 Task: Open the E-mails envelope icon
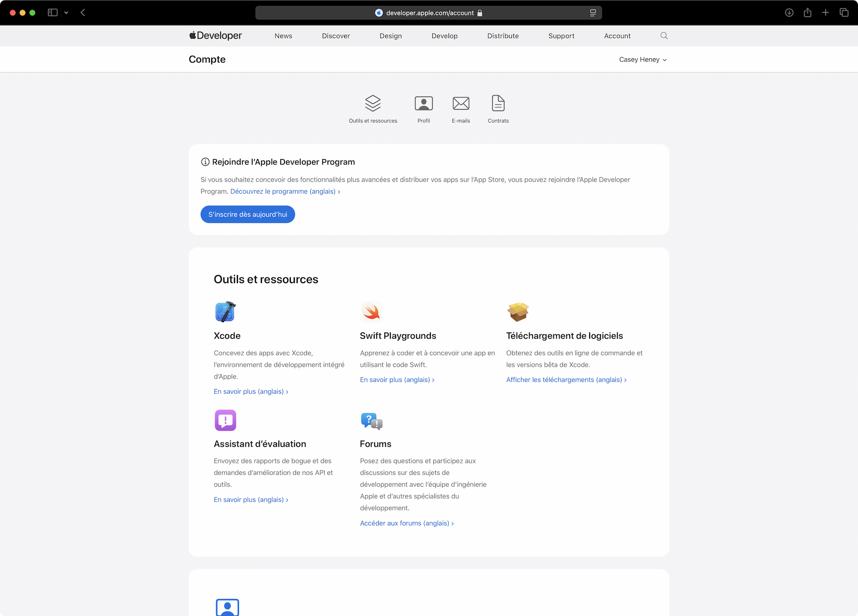[461, 103]
